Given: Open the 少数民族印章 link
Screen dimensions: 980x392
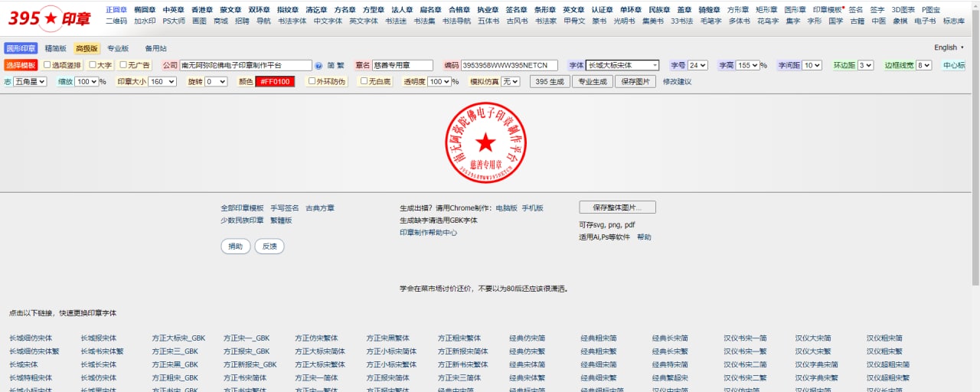Looking at the screenshot, I should point(242,220).
